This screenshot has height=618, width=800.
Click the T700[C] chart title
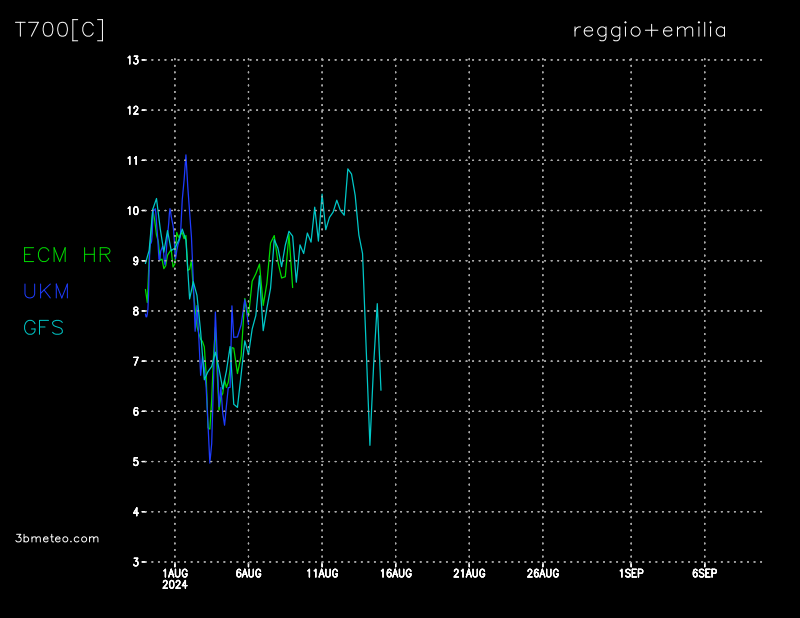pyautogui.click(x=60, y=30)
